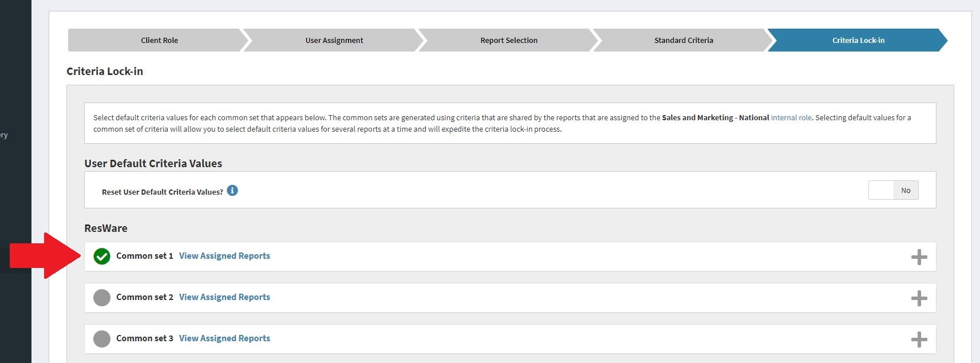Screen dimensions: 980x363
Task: Click the Common set 2 label
Action: (x=144, y=297)
